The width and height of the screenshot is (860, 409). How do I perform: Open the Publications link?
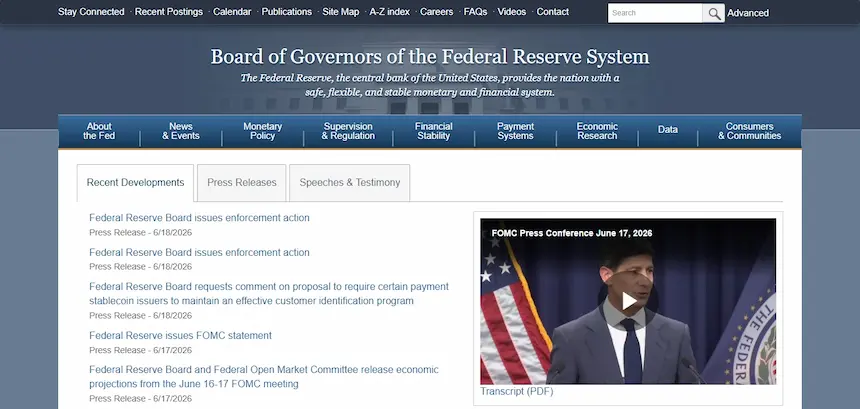click(x=287, y=12)
